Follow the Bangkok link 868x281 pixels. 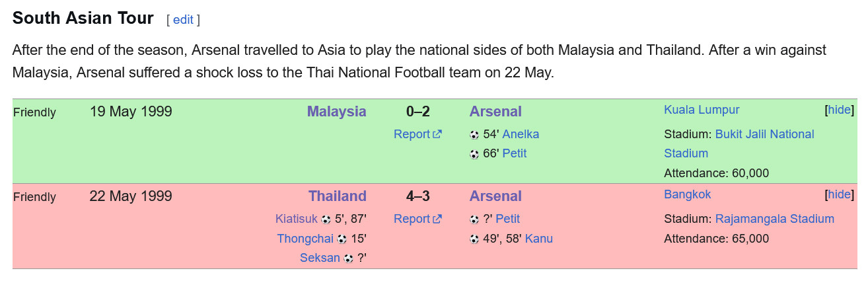point(688,194)
